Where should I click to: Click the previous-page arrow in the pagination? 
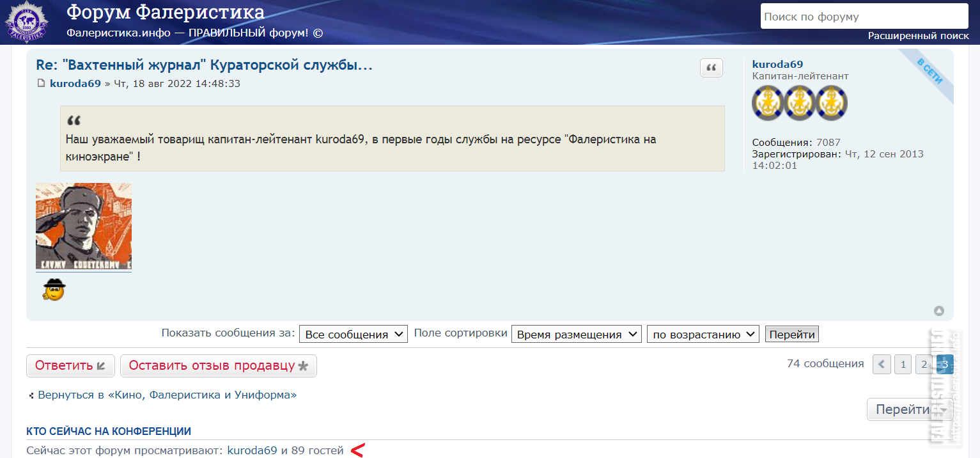tap(882, 364)
